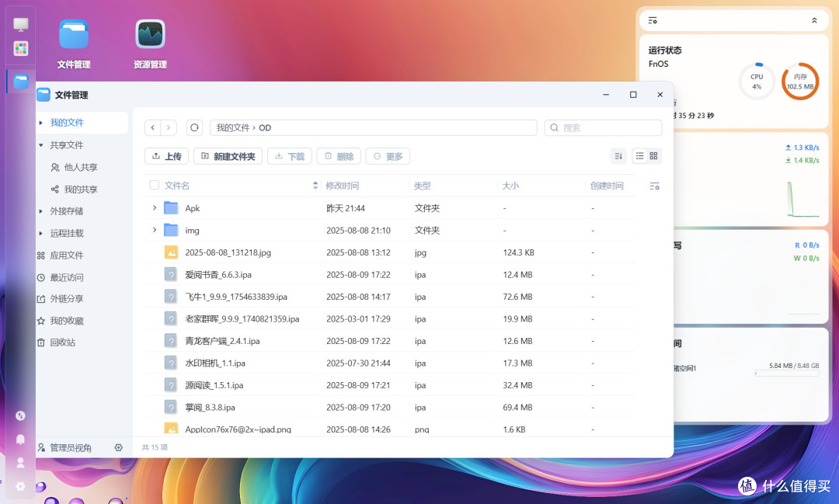
Task: Open widget panel settings icon
Action: 653,20
